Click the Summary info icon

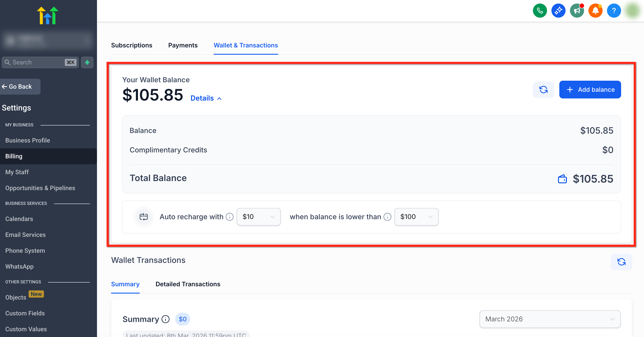click(166, 319)
